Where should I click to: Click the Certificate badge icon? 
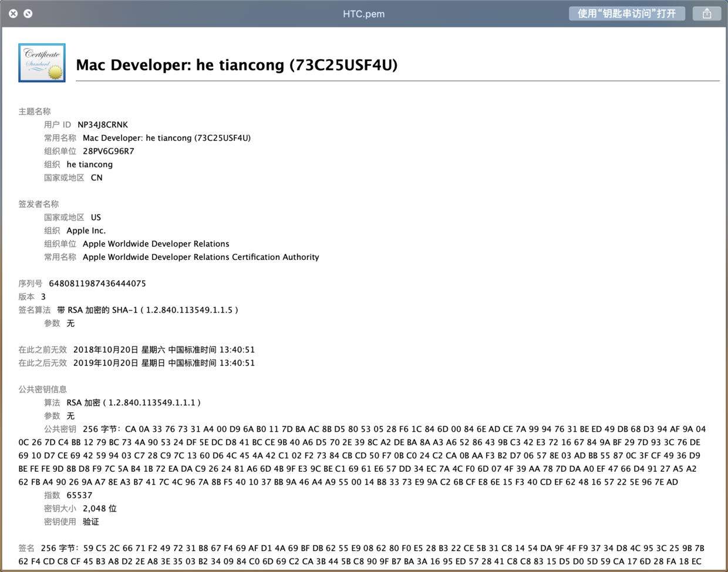tap(42, 62)
